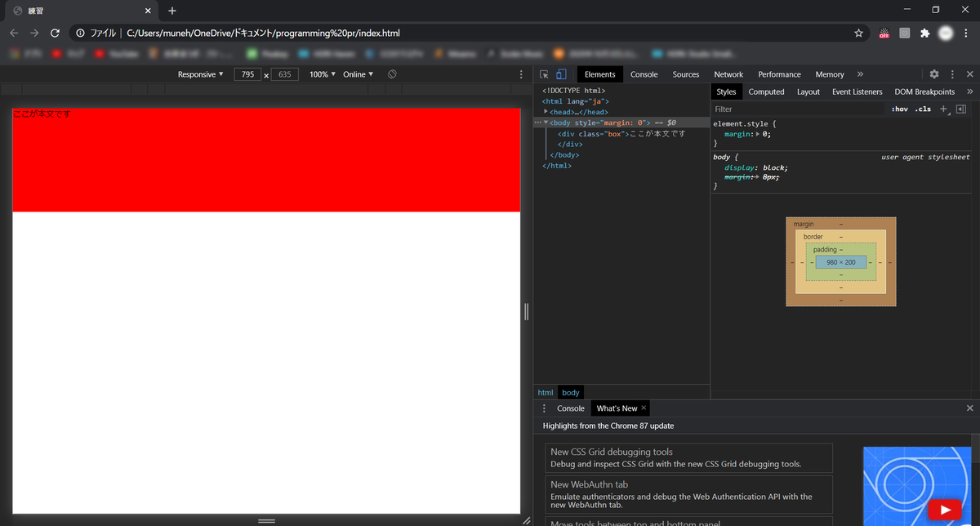This screenshot has height=526, width=980.
Task: Open the Extensions puzzle icon
Action: pyautogui.click(x=924, y=33)
